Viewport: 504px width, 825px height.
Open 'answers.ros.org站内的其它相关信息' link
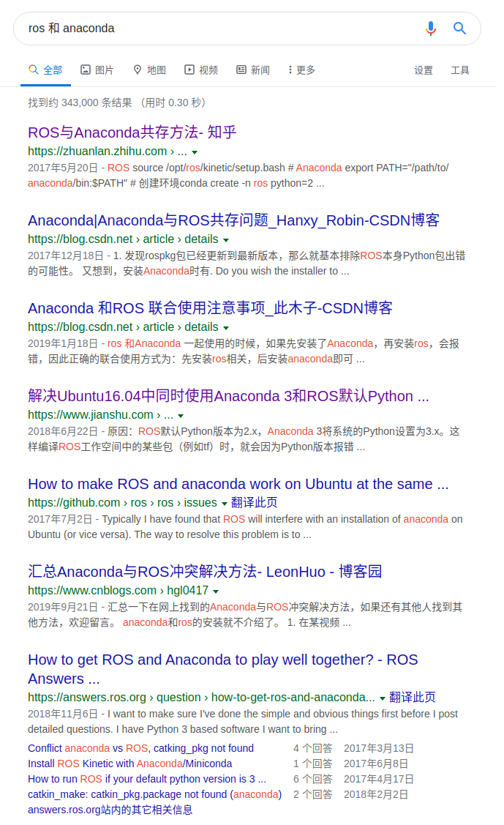coord(110,810)
